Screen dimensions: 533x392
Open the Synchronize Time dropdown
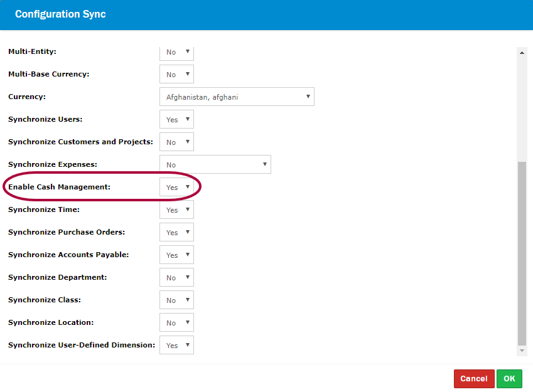pos(176,210)
